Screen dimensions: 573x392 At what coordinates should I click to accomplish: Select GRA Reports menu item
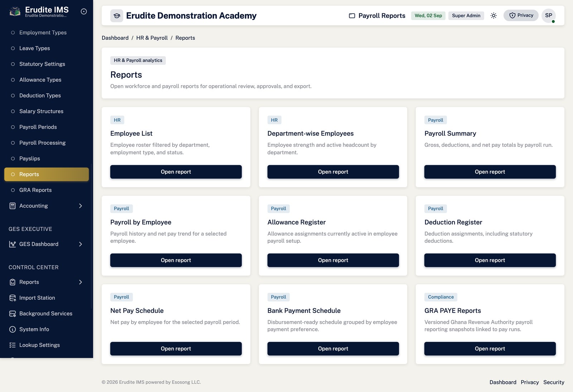pos(47,190)
